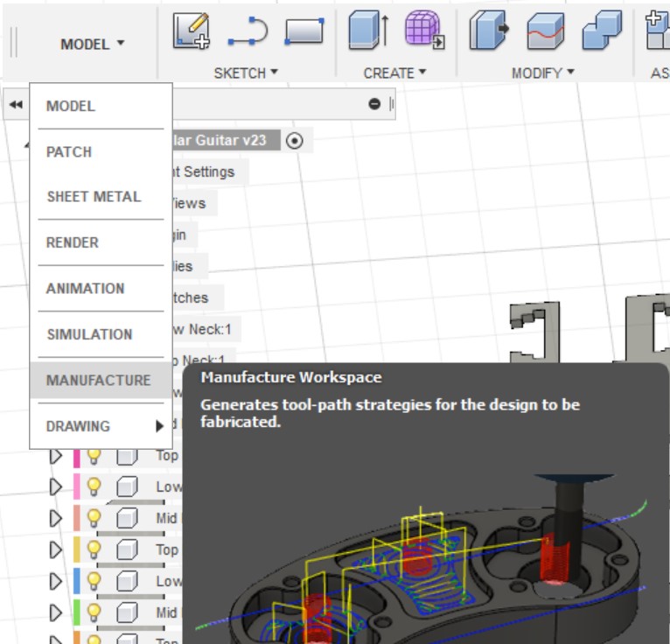
Task: Click the Extrude tool icon
Action: (369, 30)
